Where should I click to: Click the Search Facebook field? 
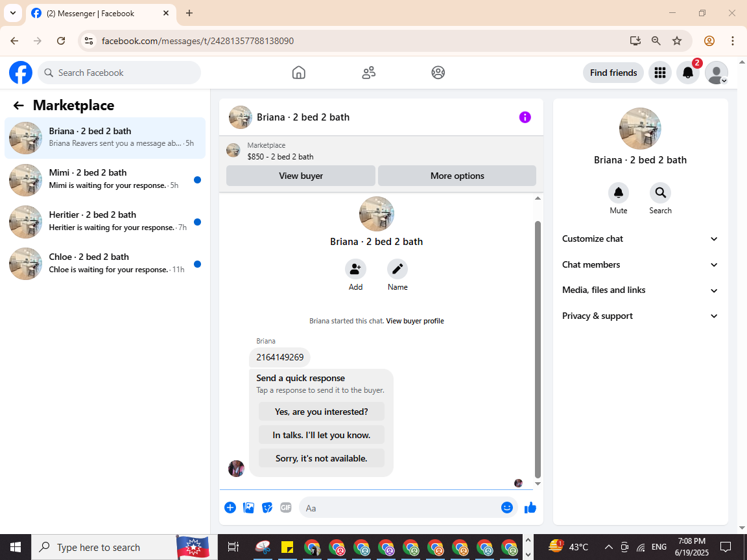[119, 73]
